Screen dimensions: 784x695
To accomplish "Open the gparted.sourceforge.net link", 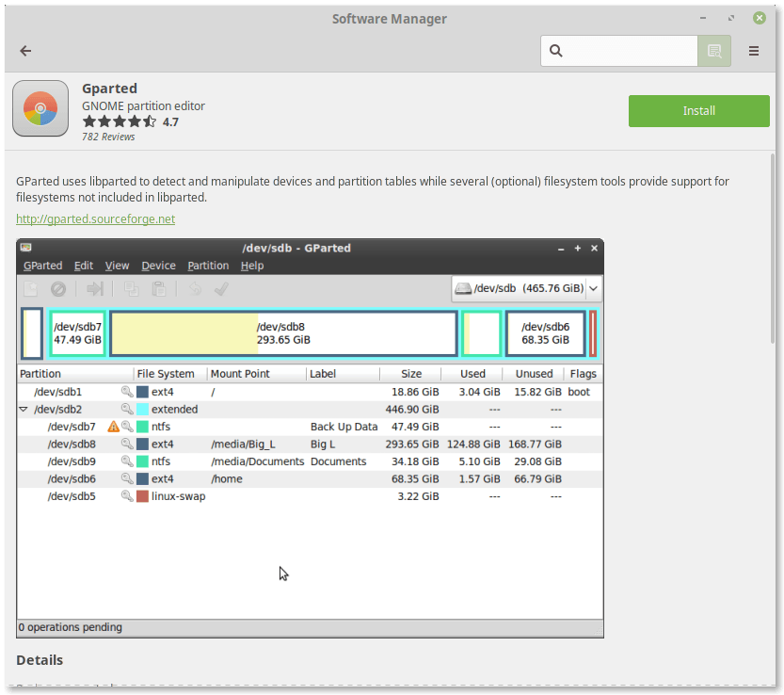I will (x=95, y=218).
